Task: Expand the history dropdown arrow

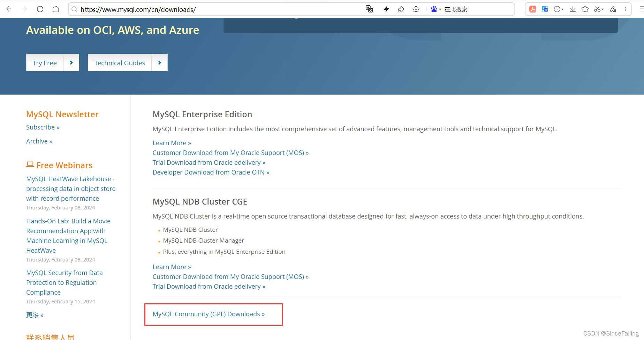Action: [x=562, y=9]
